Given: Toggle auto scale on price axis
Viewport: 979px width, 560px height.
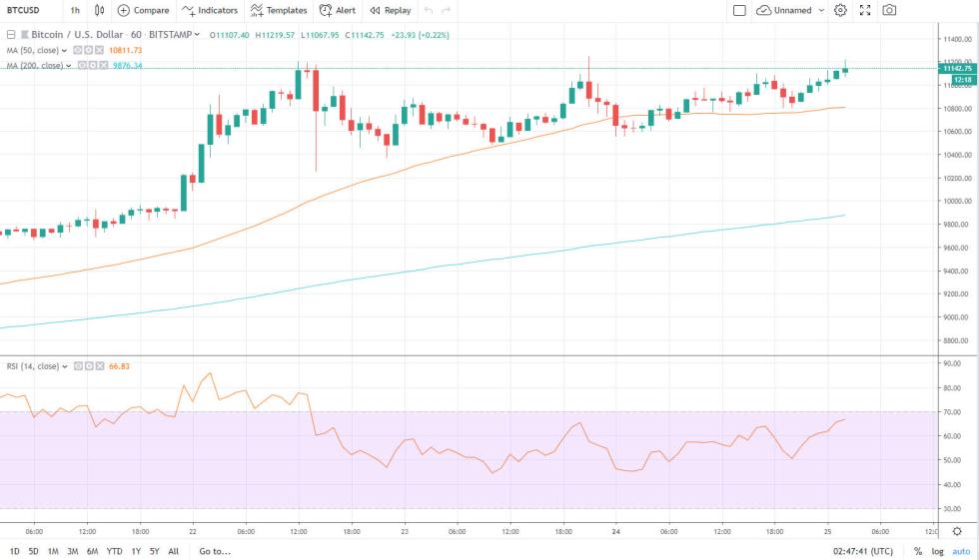Looking at the screenshot, I should tap(961, 551).
